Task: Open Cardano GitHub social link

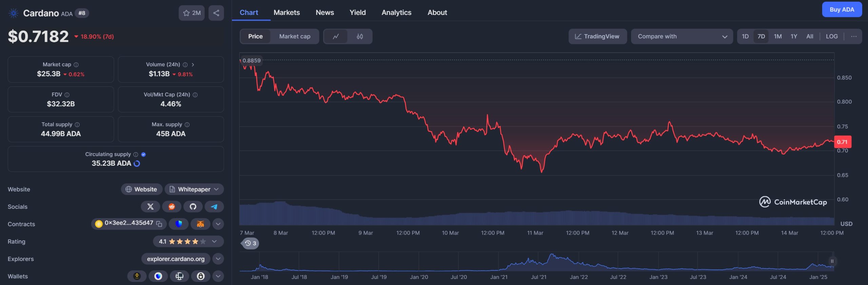Action: coord(193,207)
